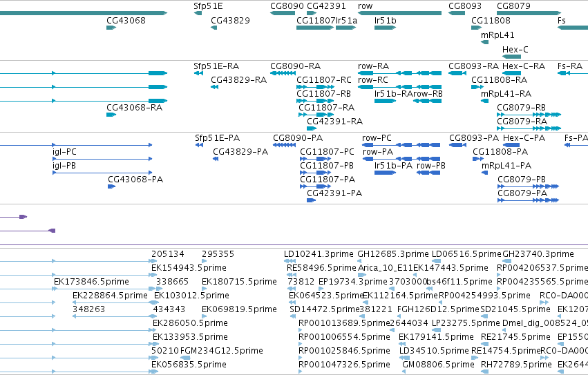Click the CG43068 gene feature label
The width and height of the screenshot is (588, 375).
(126, 21)
